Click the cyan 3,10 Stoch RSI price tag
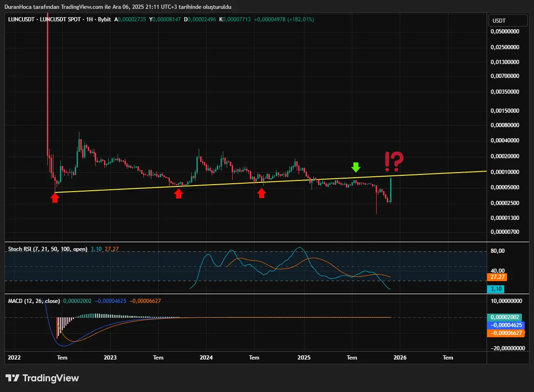 (496, 289)
